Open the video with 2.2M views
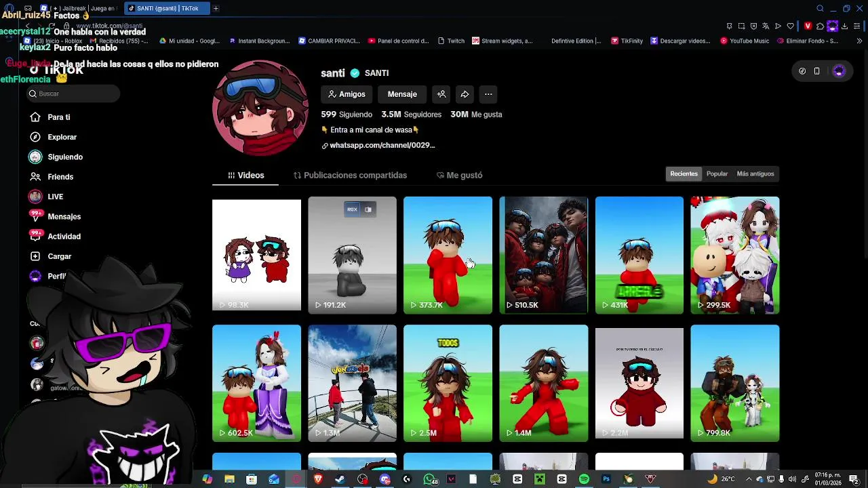 639,384
